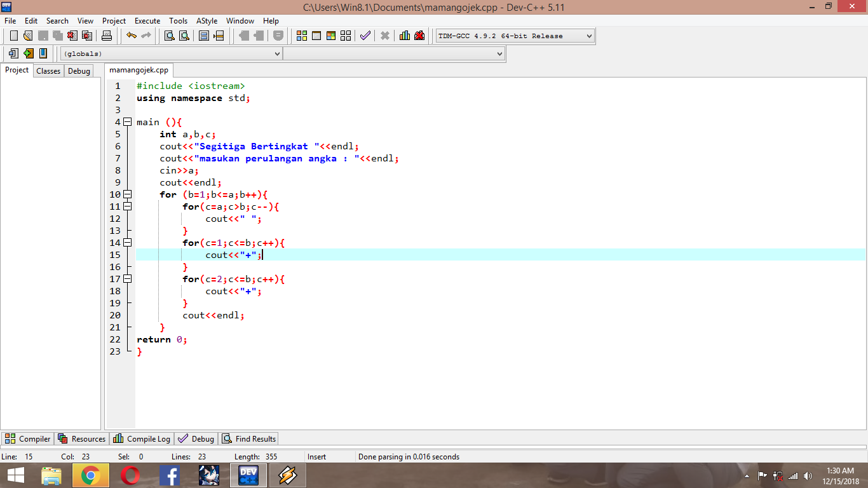Select the mamangojek.cpp editor tab
This screenshot has height=488, width=868.
pos(138,71)
